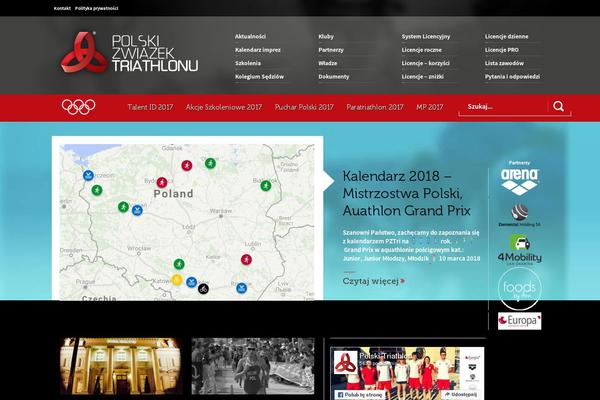Viewport: 600px width, 400px height.
Task: Open Licencje PRO link
Action: (502, 50)
